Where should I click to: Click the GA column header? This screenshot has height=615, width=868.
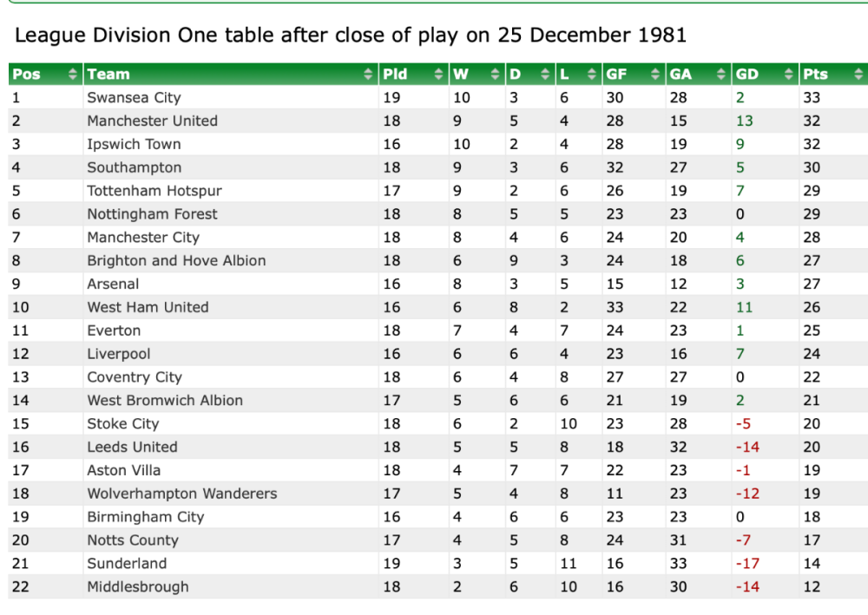tap(681, 75)
